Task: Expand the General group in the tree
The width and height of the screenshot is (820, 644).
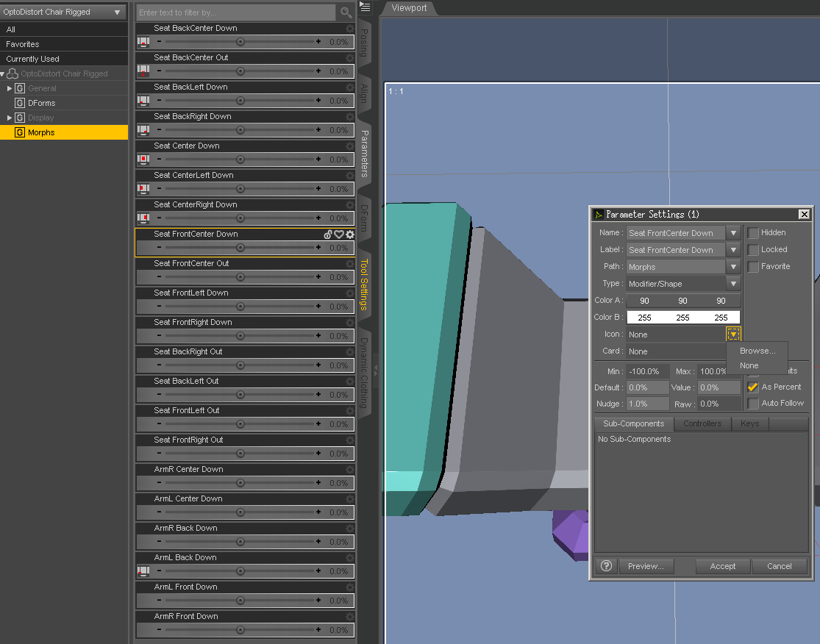Action: click(10, 88)
